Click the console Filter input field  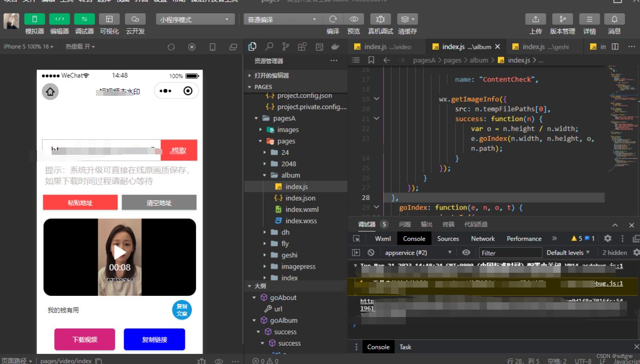coord(510,252)
